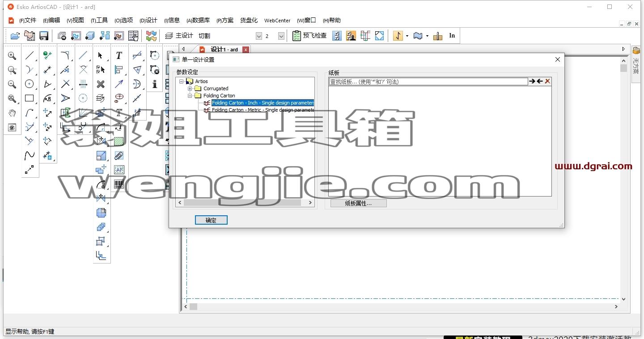Select the Bezier curve tool

30,155
